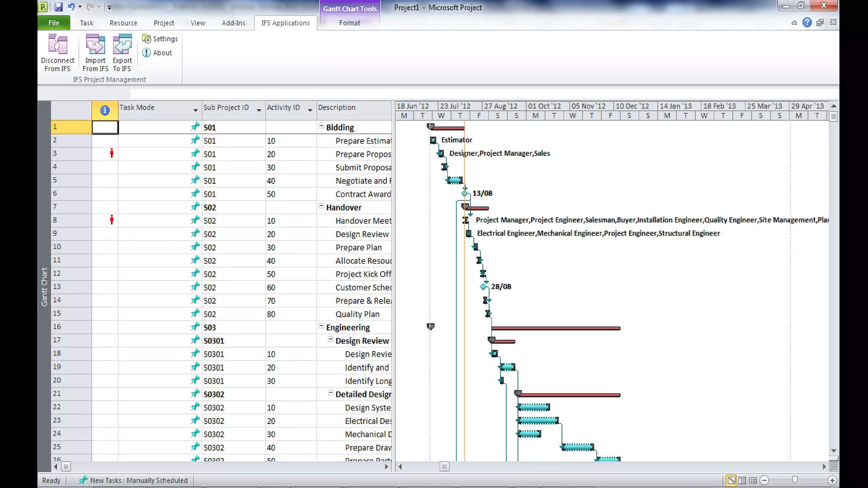The image size is (868, 488).
Task: Click the Disconnect From IFS icon
Action: point(58,45)
